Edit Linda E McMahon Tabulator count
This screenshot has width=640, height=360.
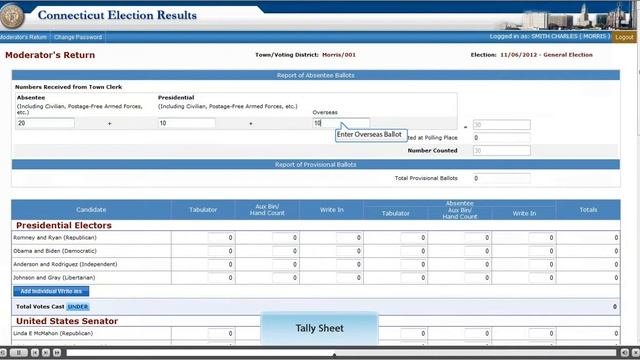[221, 333]
